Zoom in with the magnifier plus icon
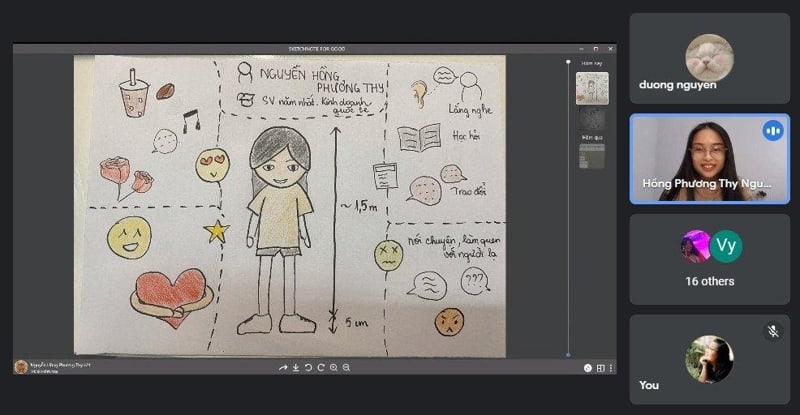This screenshot has width=800, height=415. click(334, 368)
